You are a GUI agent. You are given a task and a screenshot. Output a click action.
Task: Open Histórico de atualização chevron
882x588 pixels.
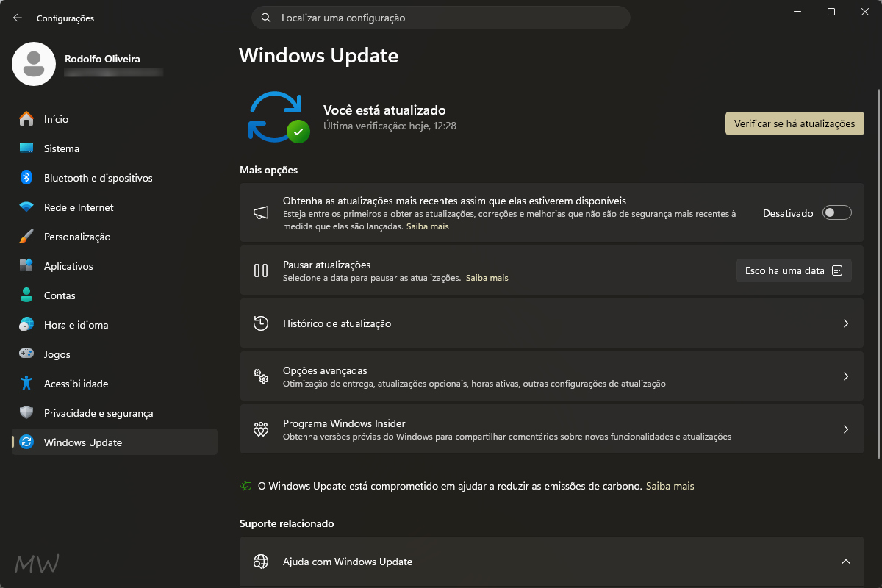(846, 323)
